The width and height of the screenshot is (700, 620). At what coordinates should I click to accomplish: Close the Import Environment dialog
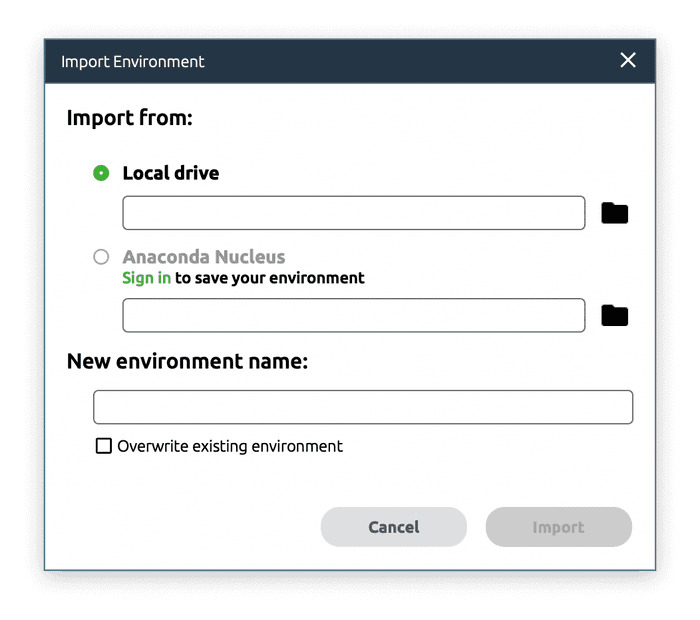pos(628,61)
